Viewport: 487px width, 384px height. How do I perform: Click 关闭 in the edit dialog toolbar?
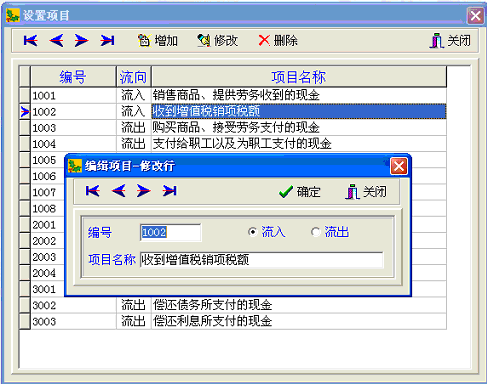pyautogui.click(x=366, y=192)
